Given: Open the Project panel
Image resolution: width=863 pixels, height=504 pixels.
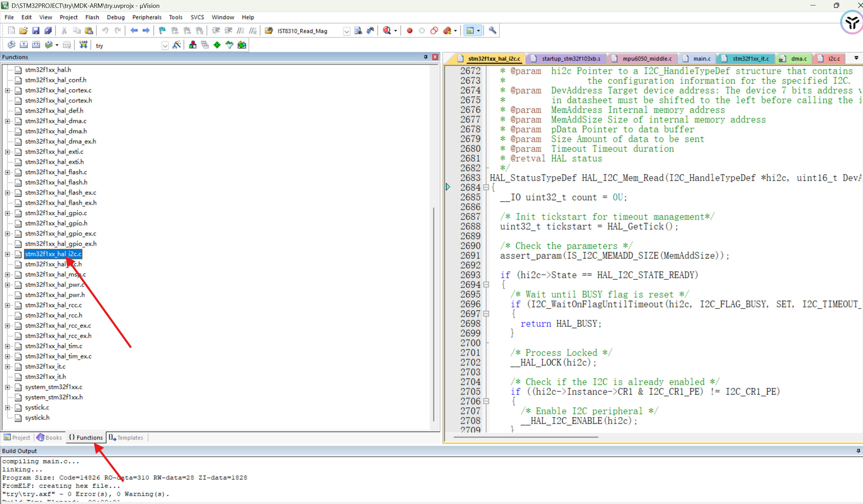Looking at the screenshot, I should [20, 437].
